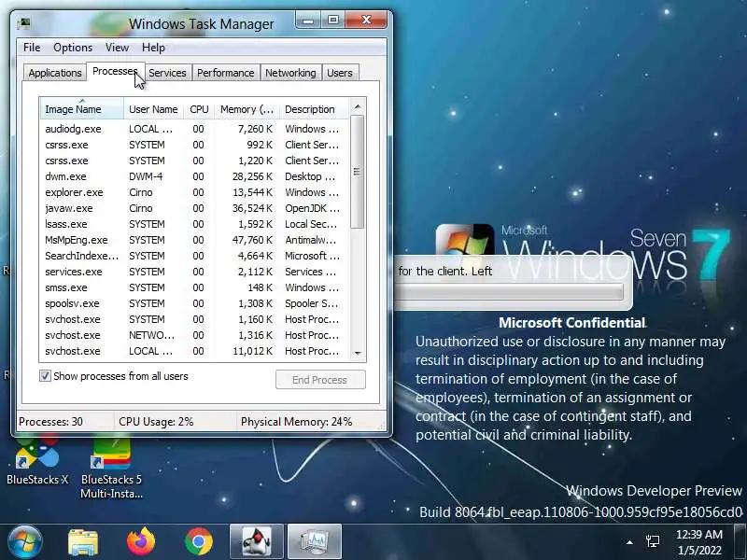The height and width of the screenshot is (560, 747).
Task: Select svchost.exe run by SYSTEM
Action: [194, 319]
